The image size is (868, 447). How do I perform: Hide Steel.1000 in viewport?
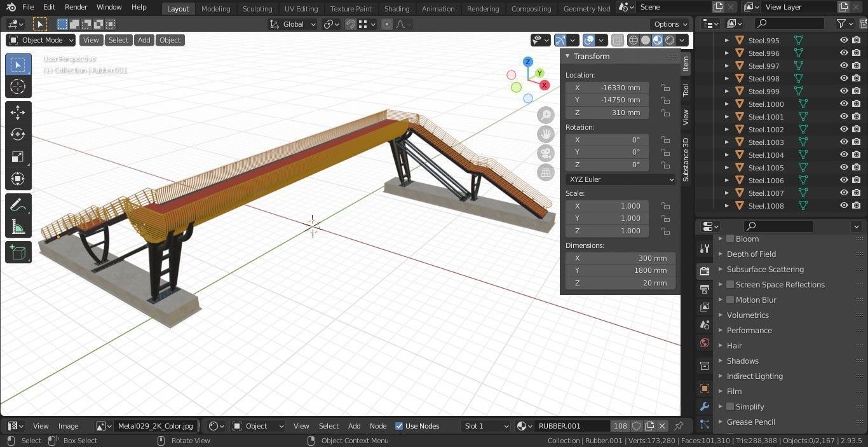click(844, 104)
